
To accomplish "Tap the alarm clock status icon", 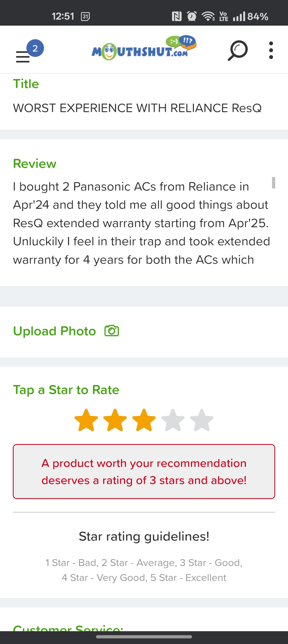I will tap(192, 17).
